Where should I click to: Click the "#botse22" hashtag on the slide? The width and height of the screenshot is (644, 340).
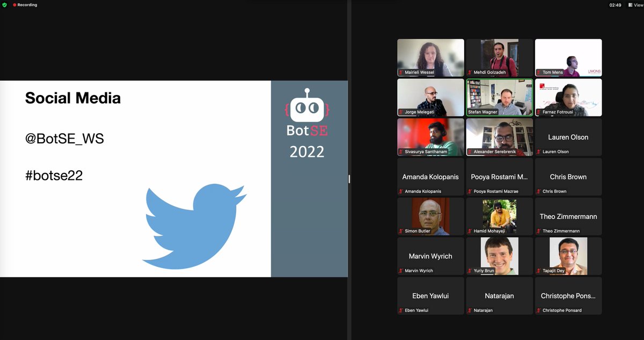(x=54, y=175)
